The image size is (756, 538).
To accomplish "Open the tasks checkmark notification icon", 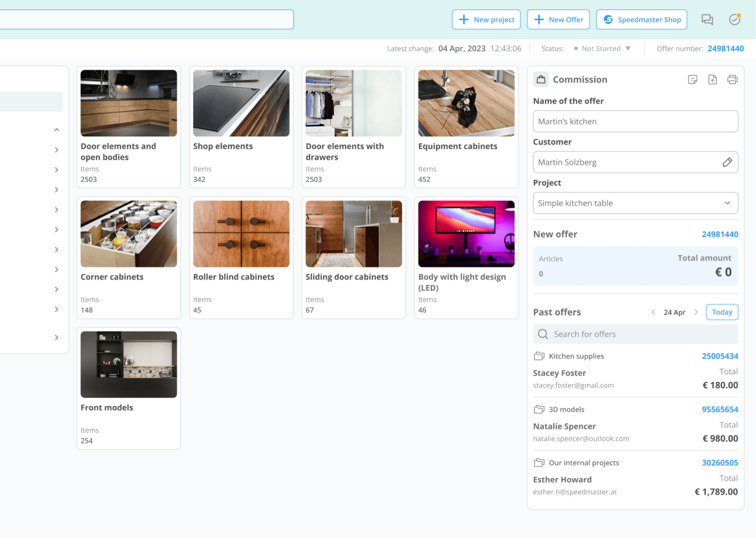I will (735, 19).
